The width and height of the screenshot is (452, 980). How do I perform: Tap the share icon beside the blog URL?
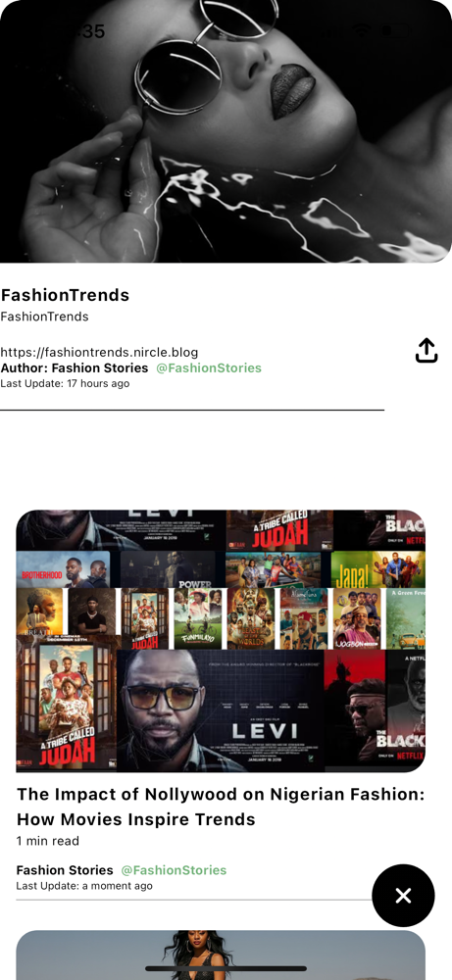[426, 351]
